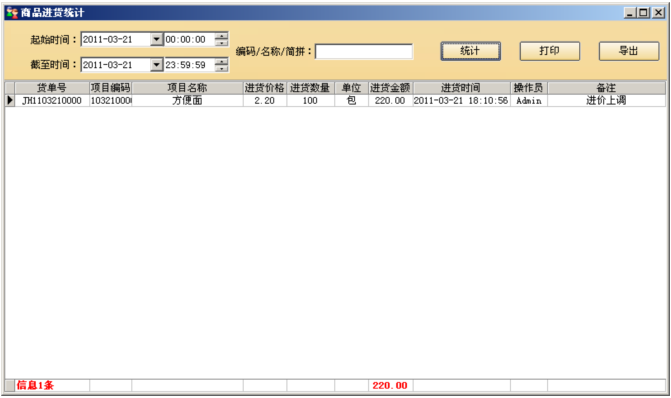Screen dimensions: 671x398
Task: Click the 23:59:59 end time field
Action: 190,65
